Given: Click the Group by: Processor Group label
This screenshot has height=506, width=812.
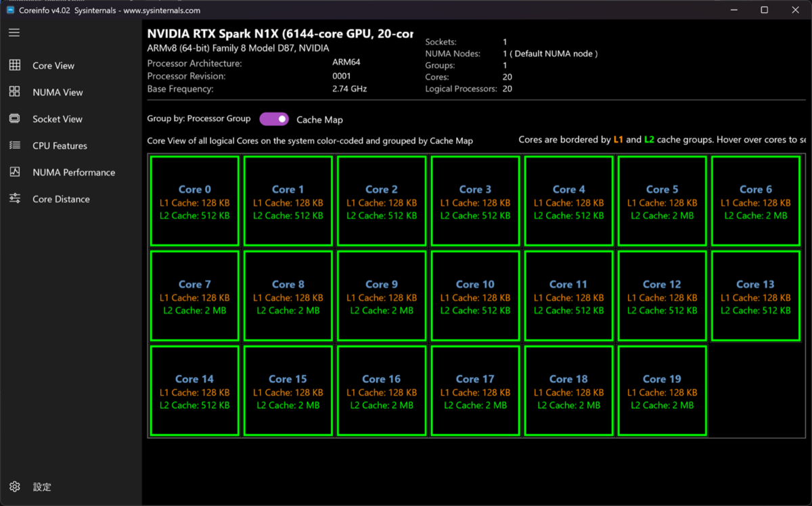Looking at the screenshot, I should coord(199,118).
